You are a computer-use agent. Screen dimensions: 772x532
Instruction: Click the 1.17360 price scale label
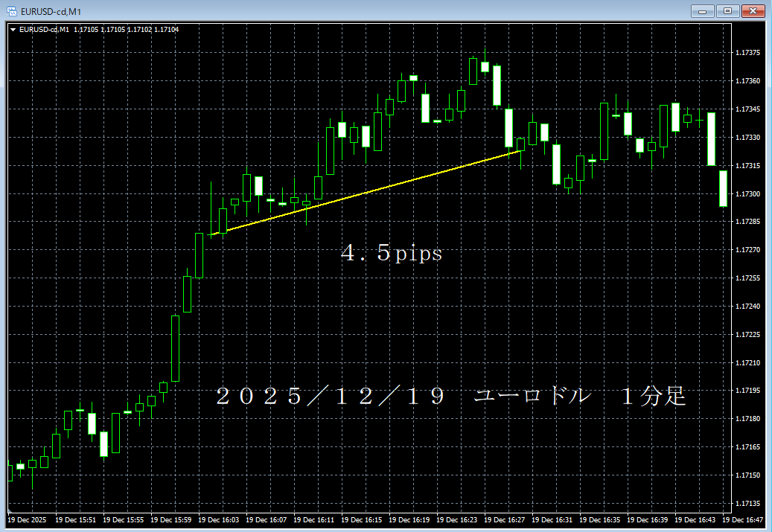[x=747, y=80]
